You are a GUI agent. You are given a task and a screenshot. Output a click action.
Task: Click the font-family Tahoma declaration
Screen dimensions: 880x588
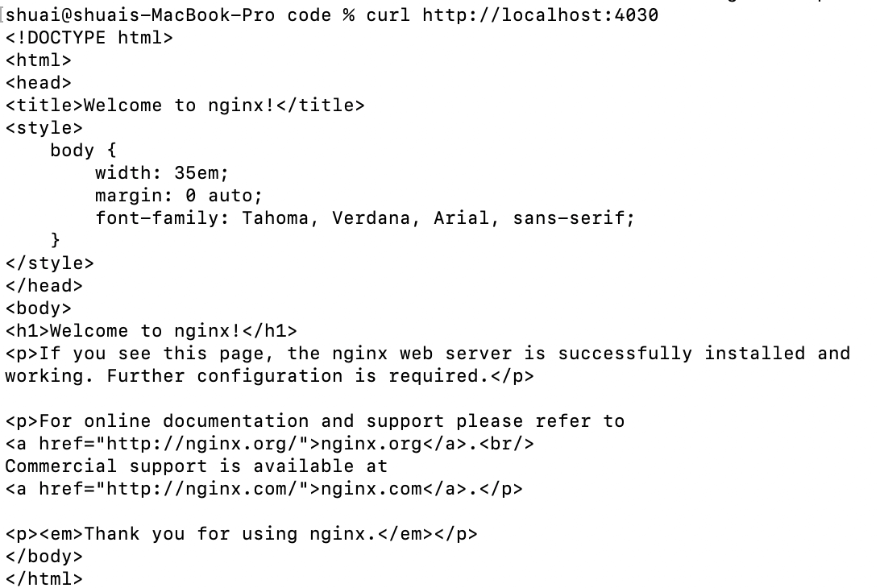point(365,218)
